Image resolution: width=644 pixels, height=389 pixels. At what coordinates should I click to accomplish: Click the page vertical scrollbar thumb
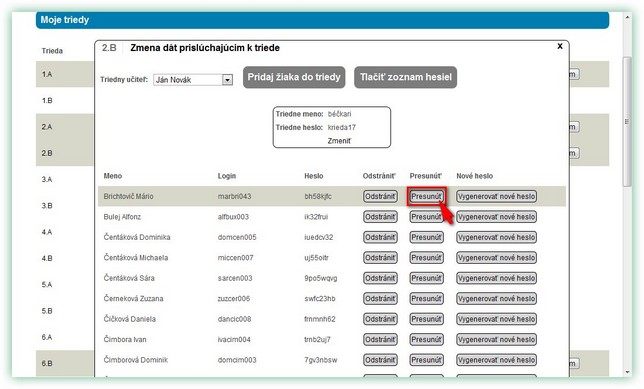point(627,122)
